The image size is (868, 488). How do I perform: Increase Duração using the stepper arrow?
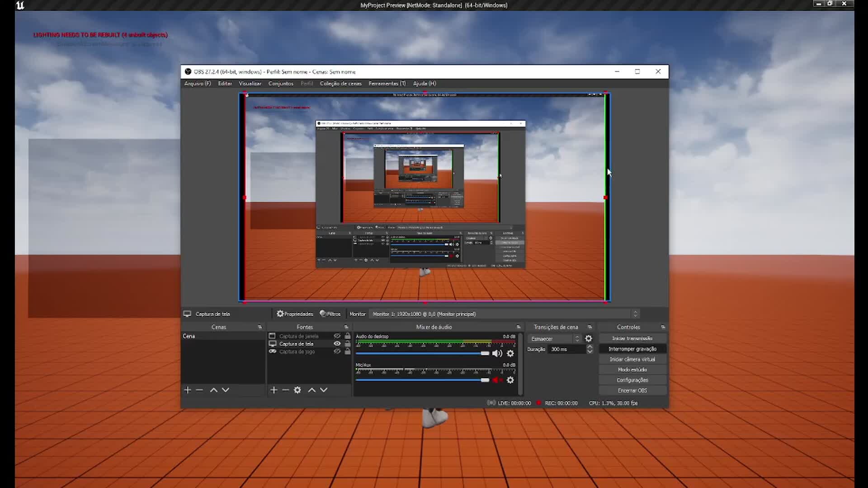point(590,347)
